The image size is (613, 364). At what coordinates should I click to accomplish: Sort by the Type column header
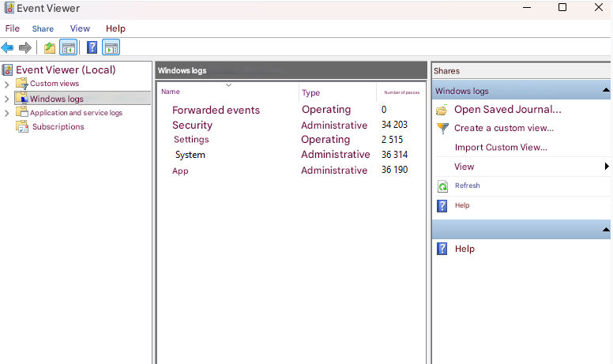pyautogui.click(x=310, y=92)
